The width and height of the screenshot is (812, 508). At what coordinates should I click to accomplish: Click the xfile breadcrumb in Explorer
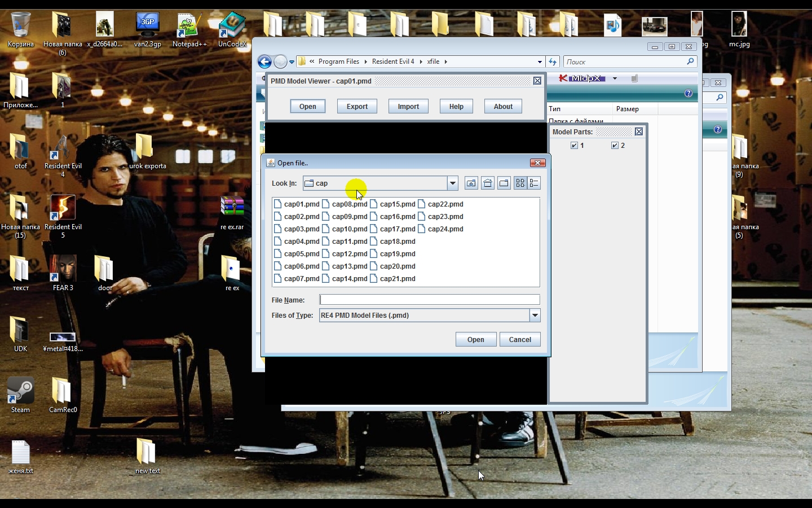(x=433, y=62)
